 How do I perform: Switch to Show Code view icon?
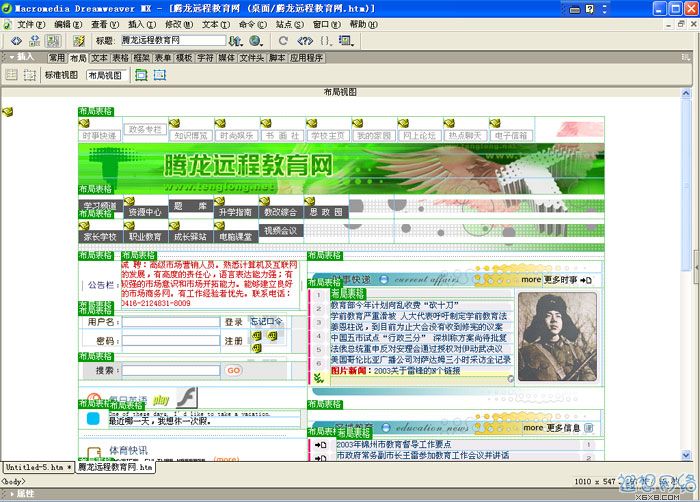click(17, 41)
